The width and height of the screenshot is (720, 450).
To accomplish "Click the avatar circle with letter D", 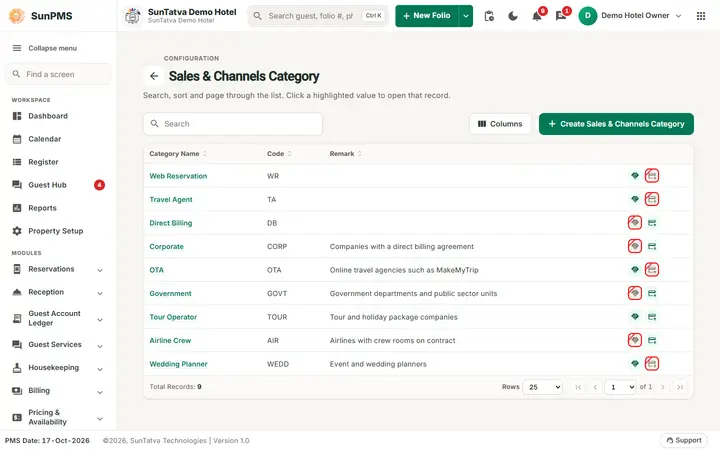I will pos(587,16).
